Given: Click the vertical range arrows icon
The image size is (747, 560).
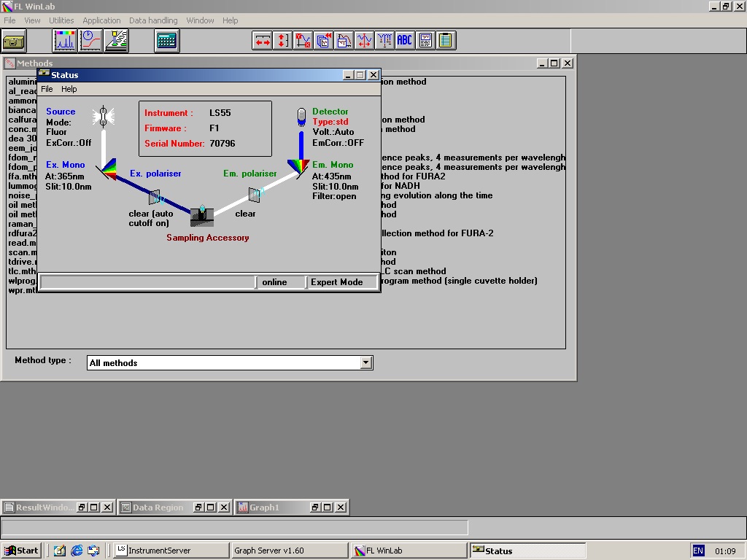Looking at the screenshot, I should coord(282,41).
